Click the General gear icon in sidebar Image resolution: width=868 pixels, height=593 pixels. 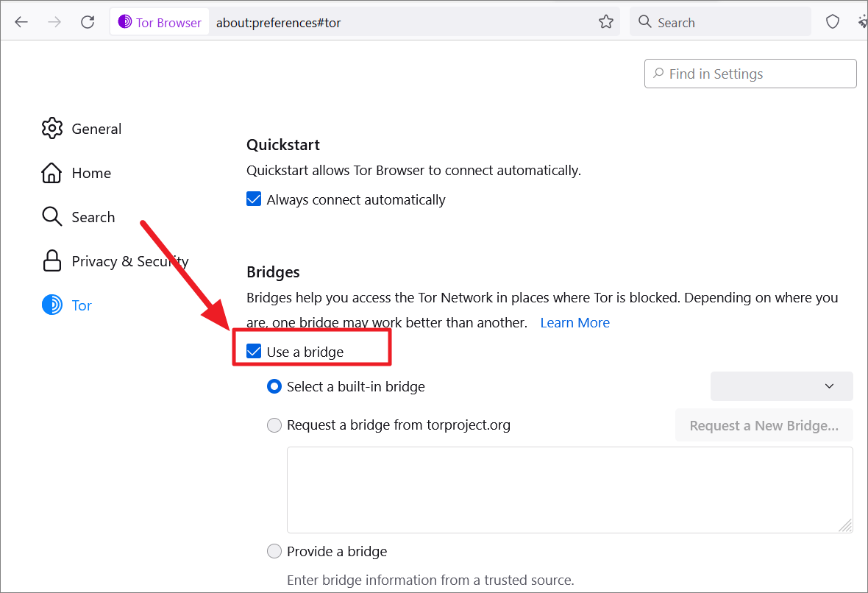point(52,129)
